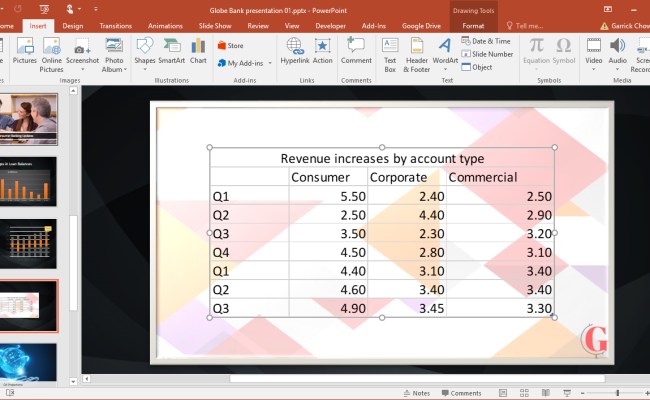Open the Photo Album tool
Viewport: 650px width, 400px height.
[114, 55]
